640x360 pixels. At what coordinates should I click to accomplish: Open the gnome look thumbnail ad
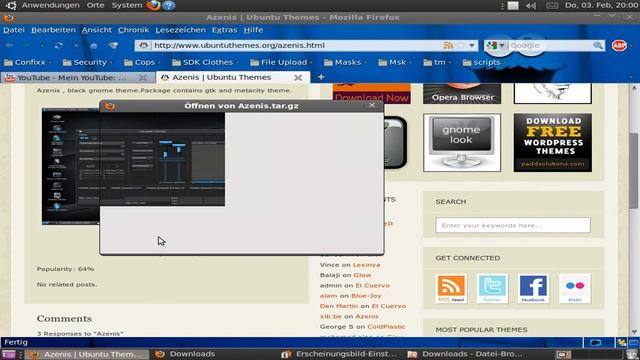[x=462, y=142]
